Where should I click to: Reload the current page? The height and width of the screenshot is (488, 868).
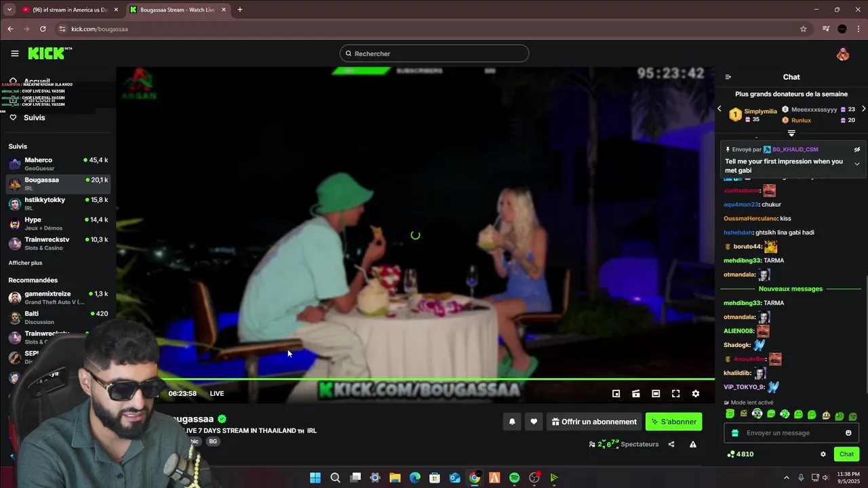point(43,29)
